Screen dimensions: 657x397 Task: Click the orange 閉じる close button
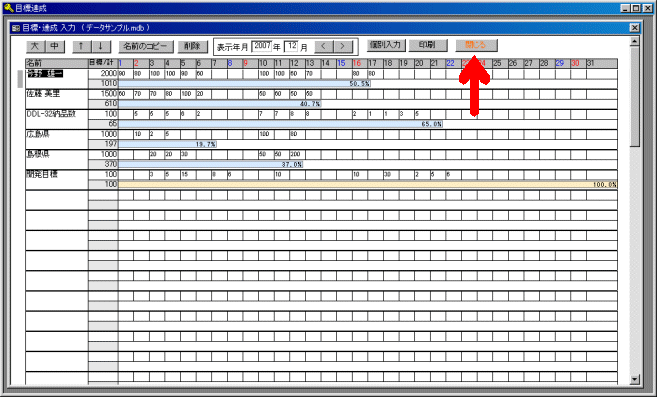(476, 45)
